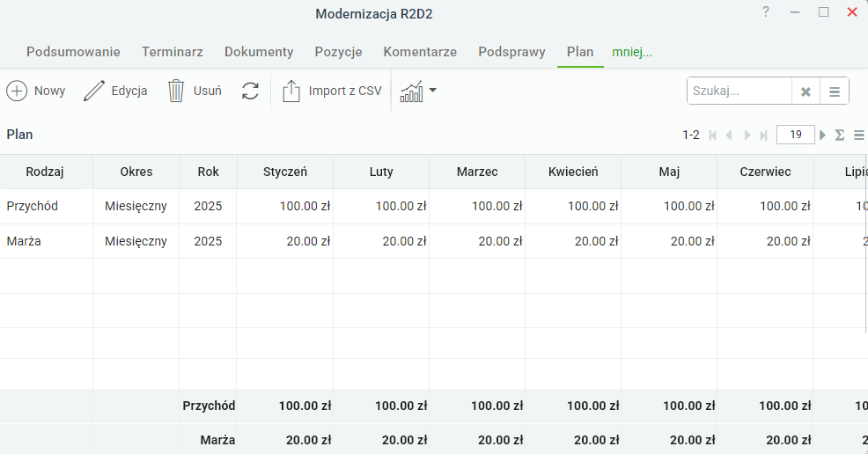Click the Szukaj search field
Screen dimensions: 868x454
click(739, 92)
